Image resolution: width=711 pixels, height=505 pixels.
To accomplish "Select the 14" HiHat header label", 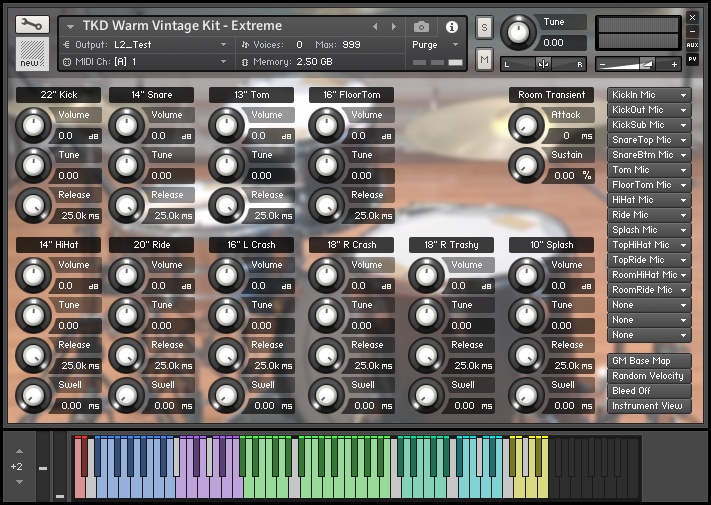I will click(x=58, y=245).
